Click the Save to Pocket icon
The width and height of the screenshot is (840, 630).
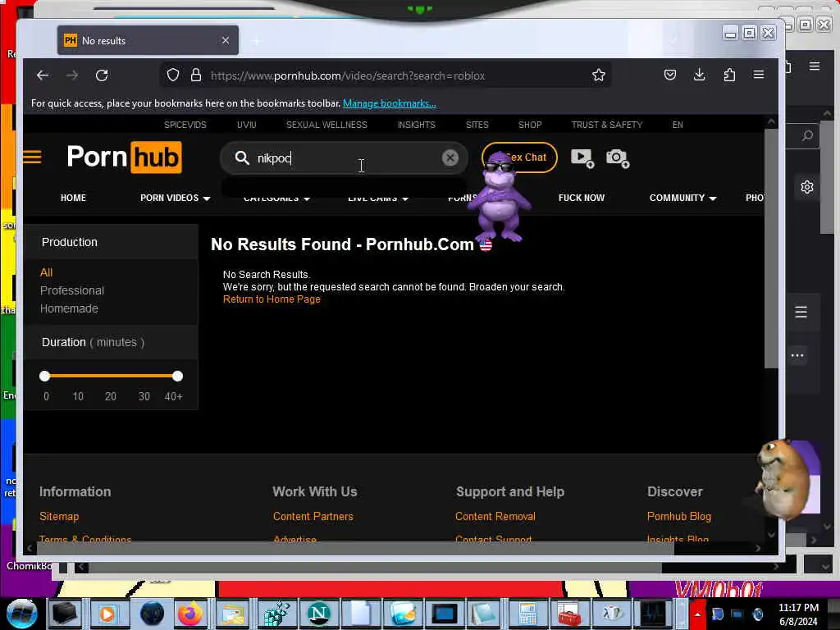tap(669, 75)
